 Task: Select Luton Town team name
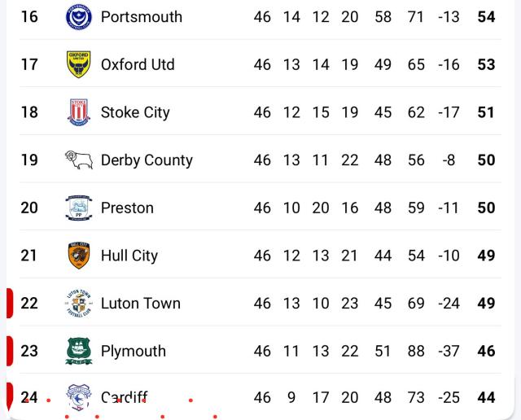(141, 303)
